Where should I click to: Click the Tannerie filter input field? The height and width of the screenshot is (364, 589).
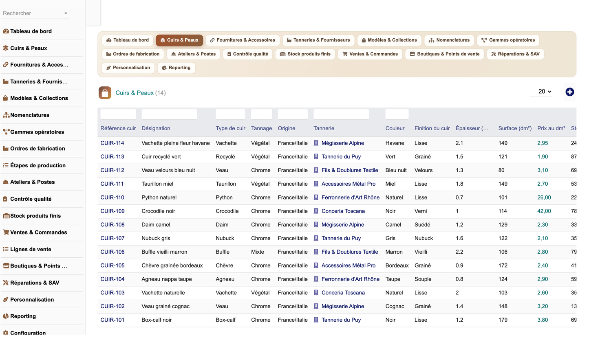[x=341, y=114]
